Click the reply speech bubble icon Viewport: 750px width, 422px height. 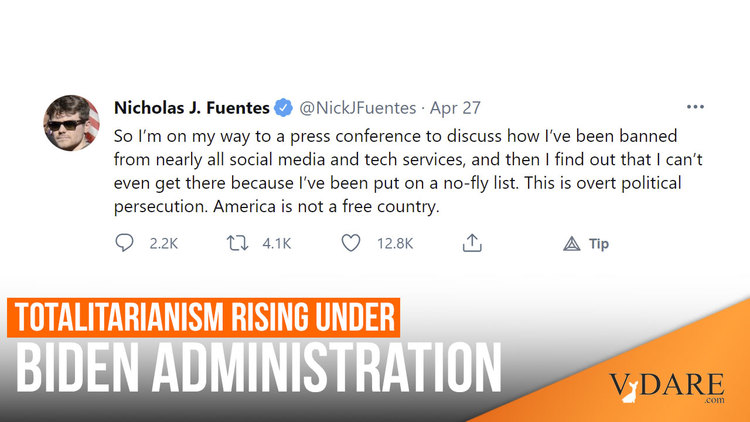click(x=125, y=243)
